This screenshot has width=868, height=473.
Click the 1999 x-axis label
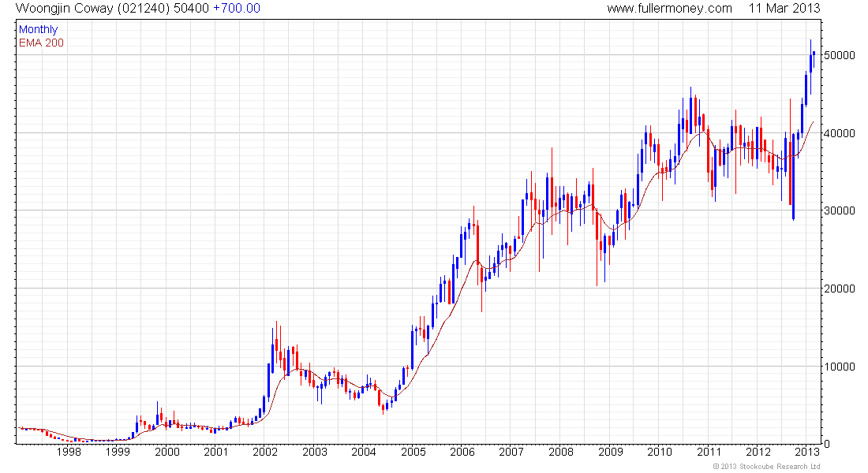pos(118,452)
